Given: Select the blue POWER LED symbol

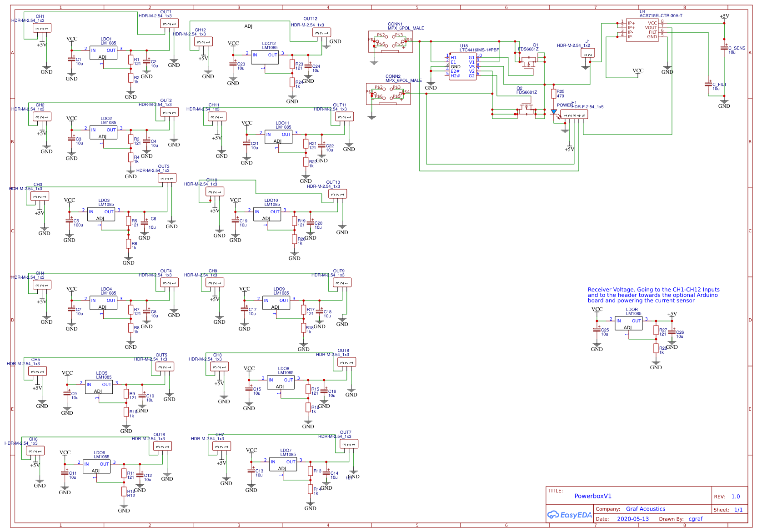Looking at the screenshot, I should point(553,112).
